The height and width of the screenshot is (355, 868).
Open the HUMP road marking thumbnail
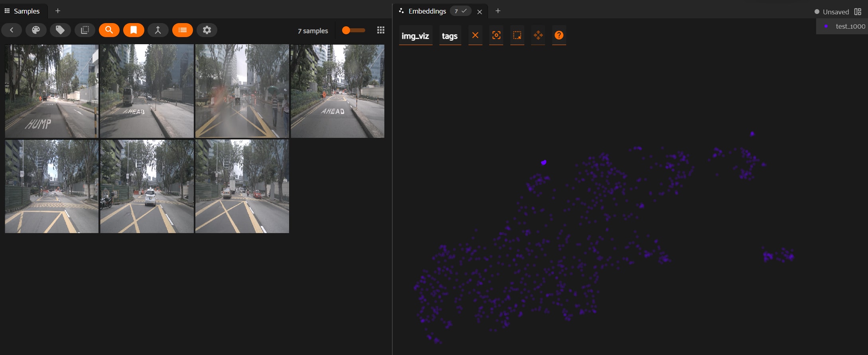pos(51,91)
